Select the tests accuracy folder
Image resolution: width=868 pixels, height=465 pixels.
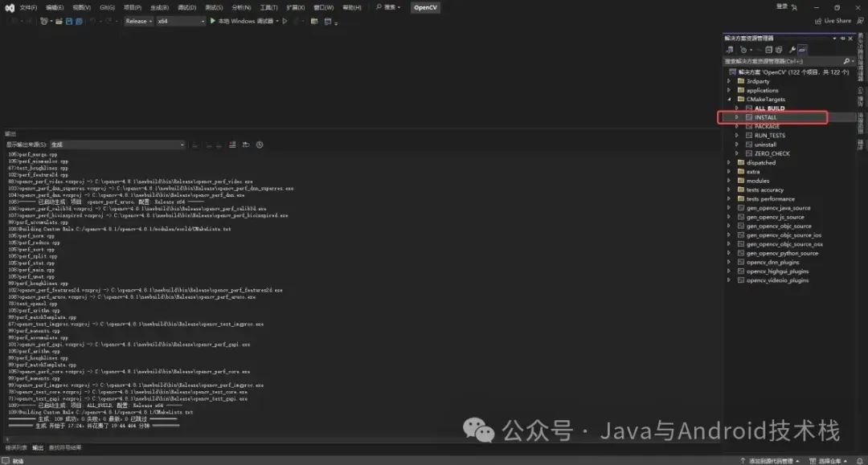click(x=764, y=190)
